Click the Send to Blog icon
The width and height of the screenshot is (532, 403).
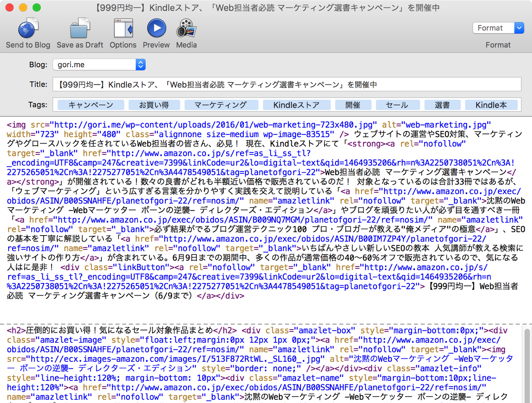(x=28, y=28)
